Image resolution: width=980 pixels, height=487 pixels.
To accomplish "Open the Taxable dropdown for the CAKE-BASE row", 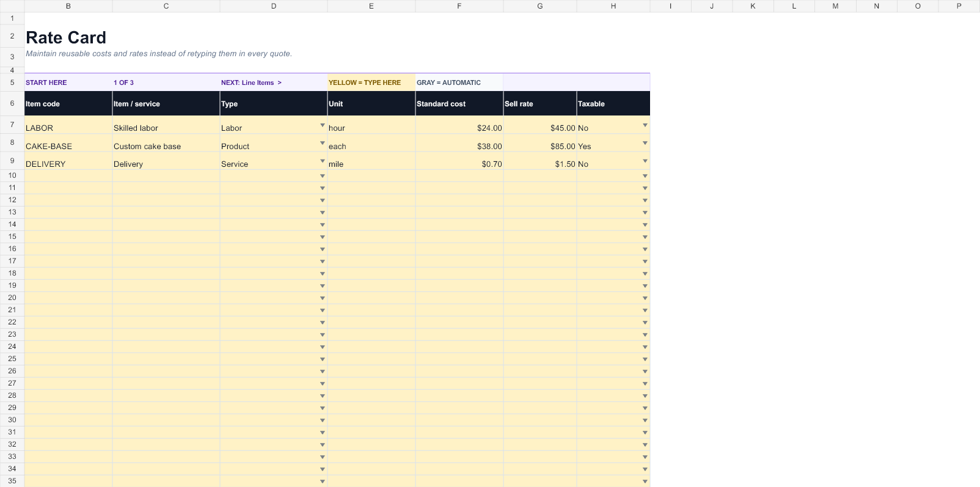I will coord(645,143).
